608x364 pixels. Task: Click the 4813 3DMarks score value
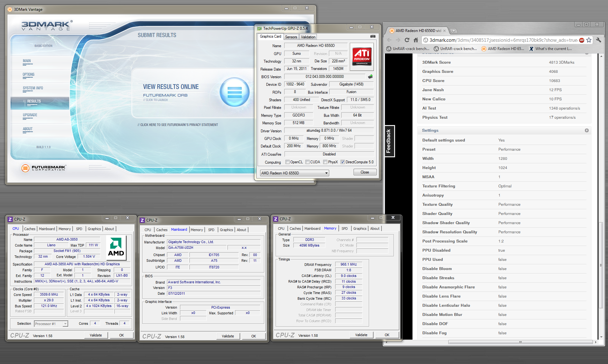click(x=561, y=62)
